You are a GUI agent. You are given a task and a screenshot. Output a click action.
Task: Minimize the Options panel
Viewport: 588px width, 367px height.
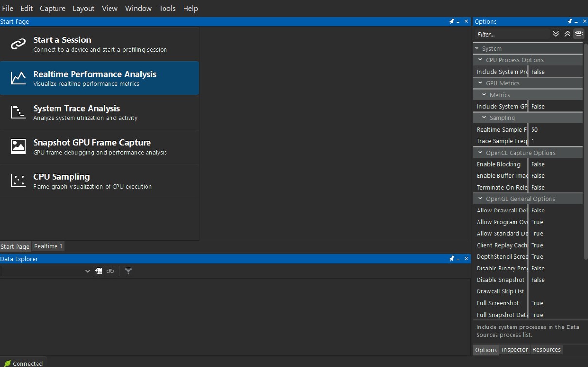point(577,22)
